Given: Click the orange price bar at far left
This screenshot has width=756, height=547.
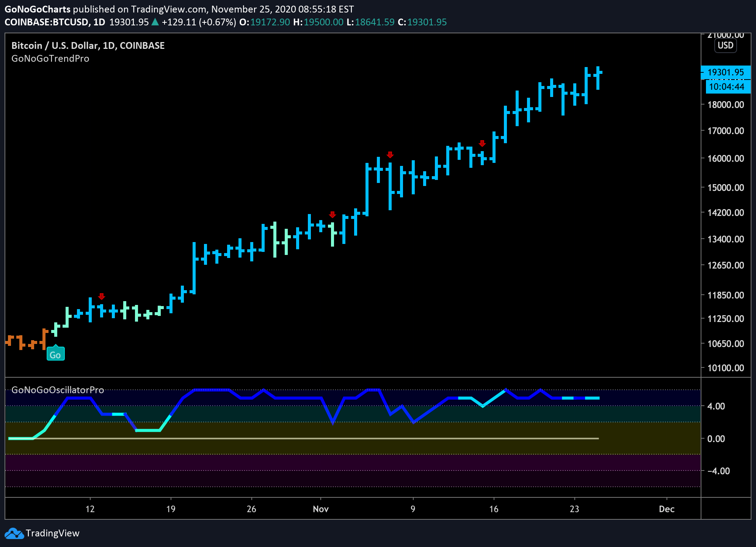Looking at the screenshot, I should [x=9, y=340].
